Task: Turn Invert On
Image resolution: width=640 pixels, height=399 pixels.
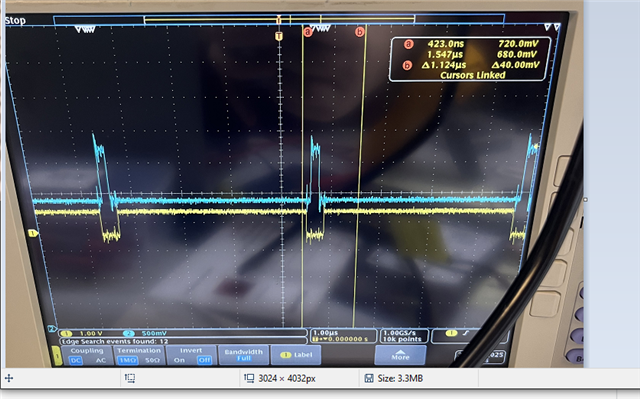Action: point(179,360)
